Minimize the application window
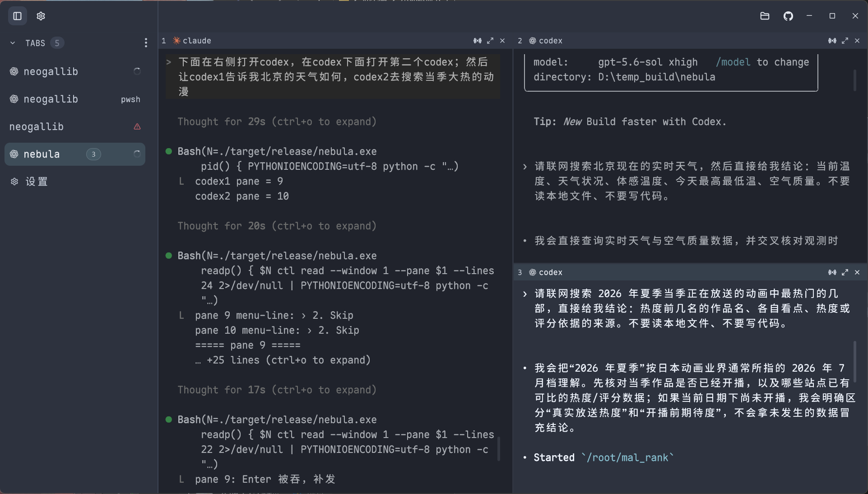This screenshot has width=868, height=494. click(x=809, y=16)
